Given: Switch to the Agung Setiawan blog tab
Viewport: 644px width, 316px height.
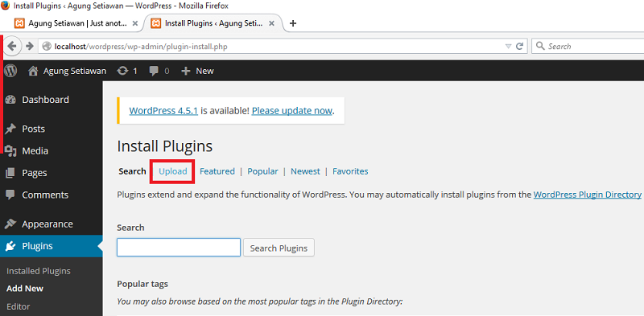Looking at the screenshot, I should pyautogui.click(x=76, y=23).
